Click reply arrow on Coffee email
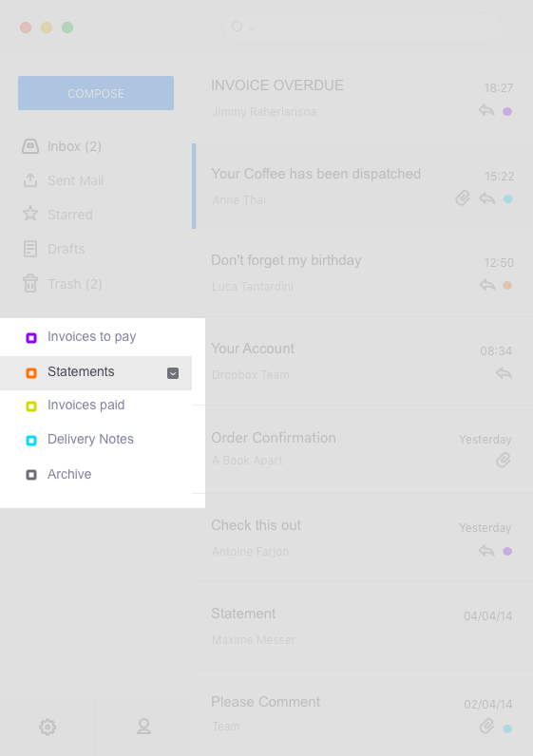Image resolution: width=533 pixels, height=756 pixels. [x=487, y=198]
